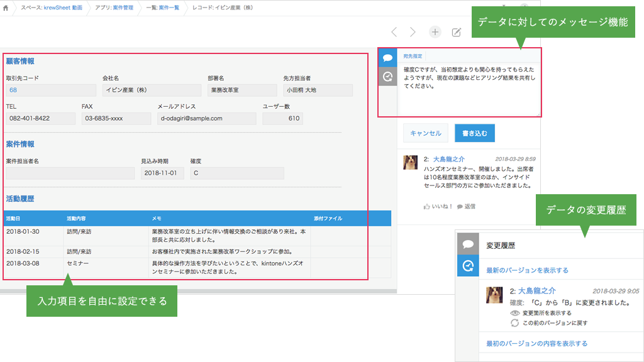Image resolution: width=644 pixels, height=362 pixels.
Task: Go to next record arrow
Action: pyautogui.click(x=413, y=32)
